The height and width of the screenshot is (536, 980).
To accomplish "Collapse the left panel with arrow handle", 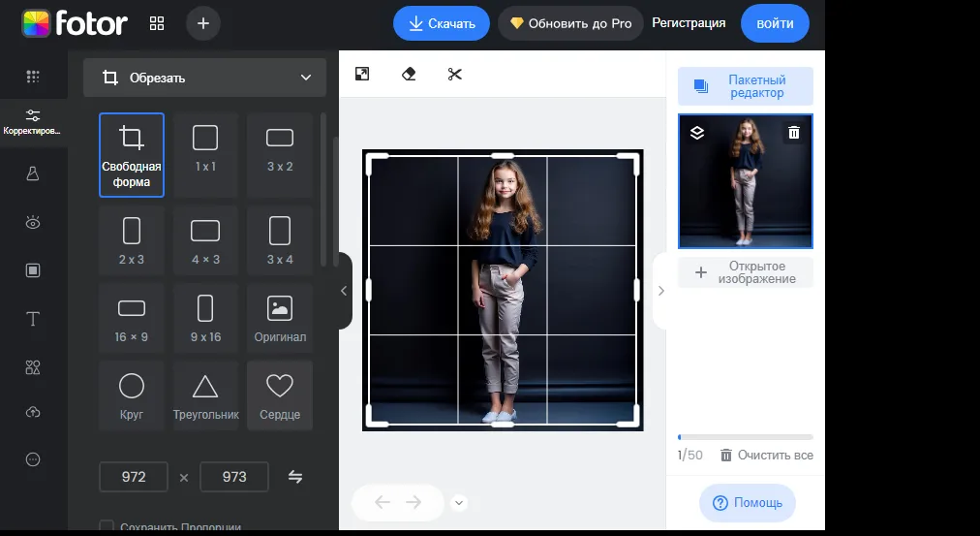I will (x=344, y=291).
